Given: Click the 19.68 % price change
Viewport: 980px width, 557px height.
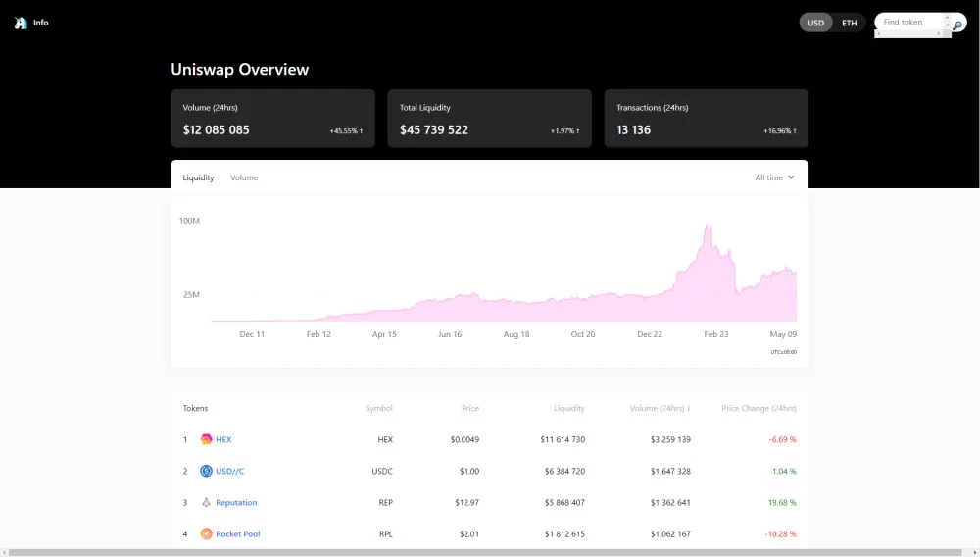Looking at the screenshot, I should click(782, 503).
